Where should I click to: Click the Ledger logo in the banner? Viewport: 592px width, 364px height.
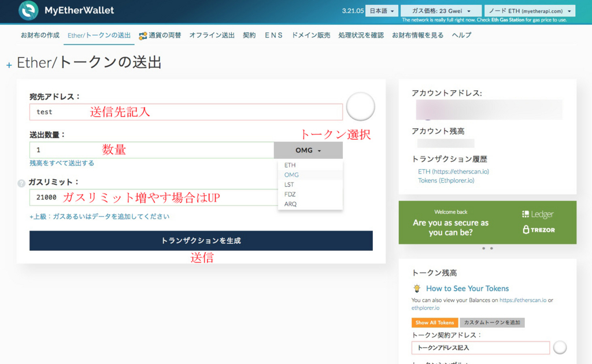[x=538, y=214]
